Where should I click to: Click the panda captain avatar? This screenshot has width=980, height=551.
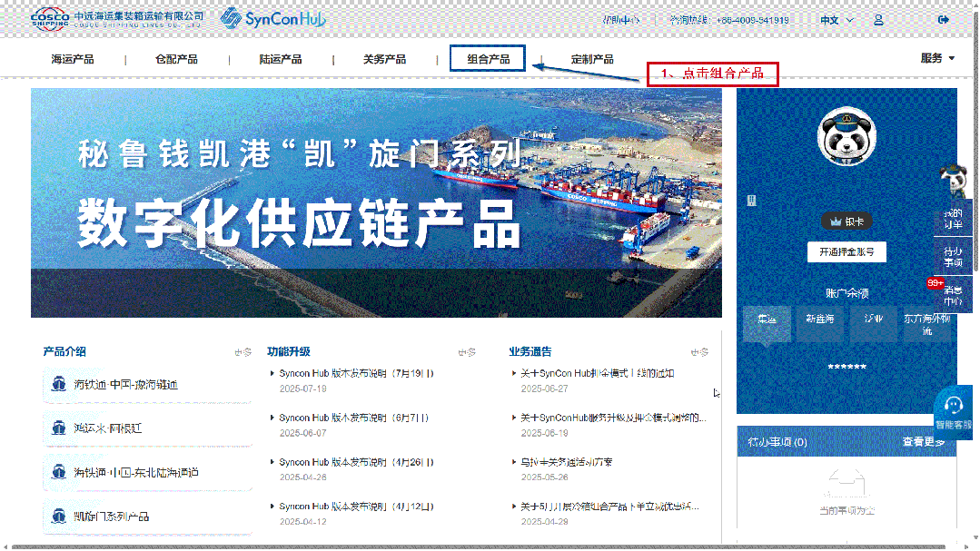coord(846,137)
